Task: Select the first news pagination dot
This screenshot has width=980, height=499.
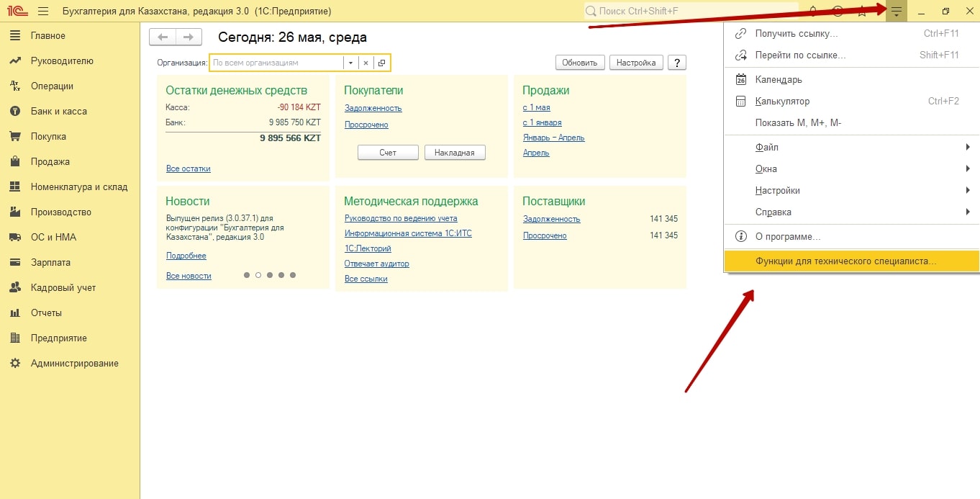Action: pyautogui.click(x=247, y=275)
